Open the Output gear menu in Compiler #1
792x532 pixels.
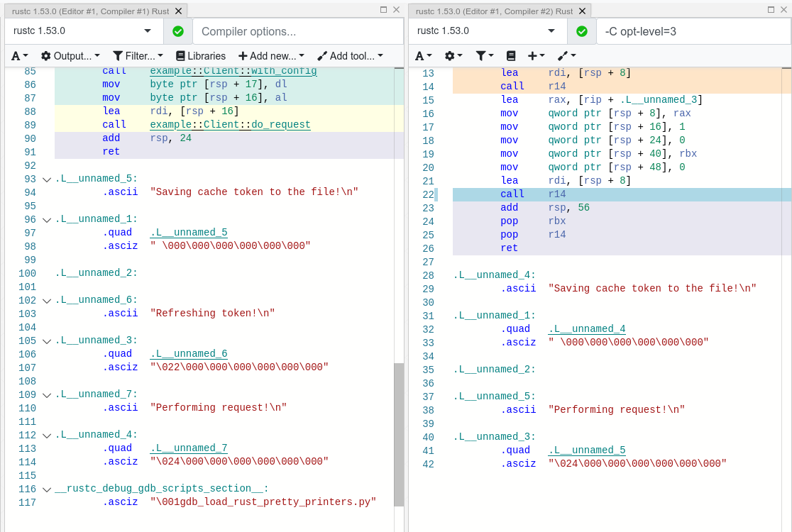pyautogui.click(x=71, y=55)
